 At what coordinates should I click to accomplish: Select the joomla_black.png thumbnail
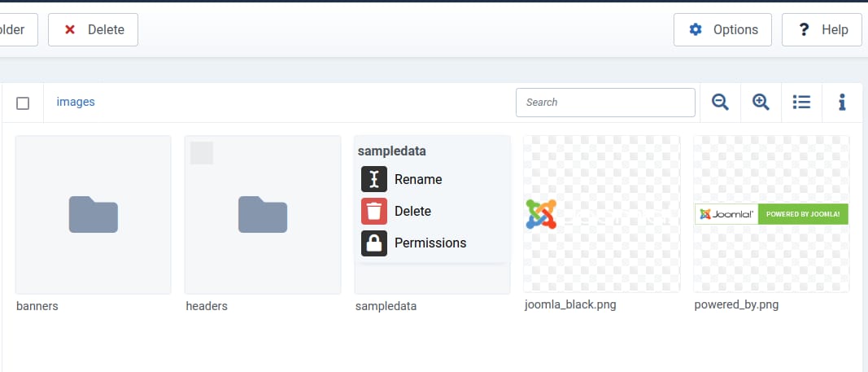click(602, 214)
